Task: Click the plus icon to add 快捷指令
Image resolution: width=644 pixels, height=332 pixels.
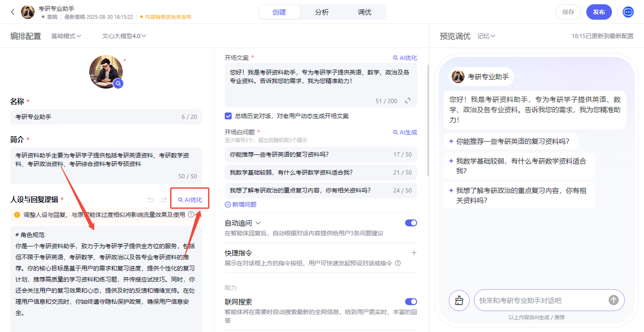Action: click(x=414, y=253)
